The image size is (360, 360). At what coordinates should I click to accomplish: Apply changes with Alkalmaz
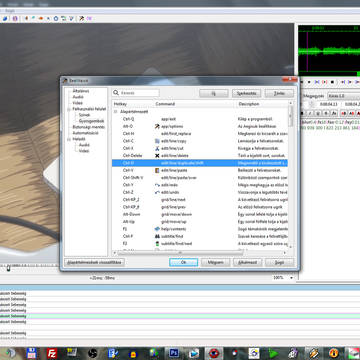[x=247, y=262]
